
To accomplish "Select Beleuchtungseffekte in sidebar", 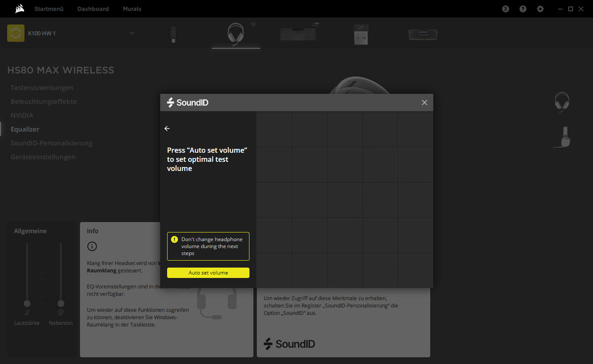I will pos(44,101).
